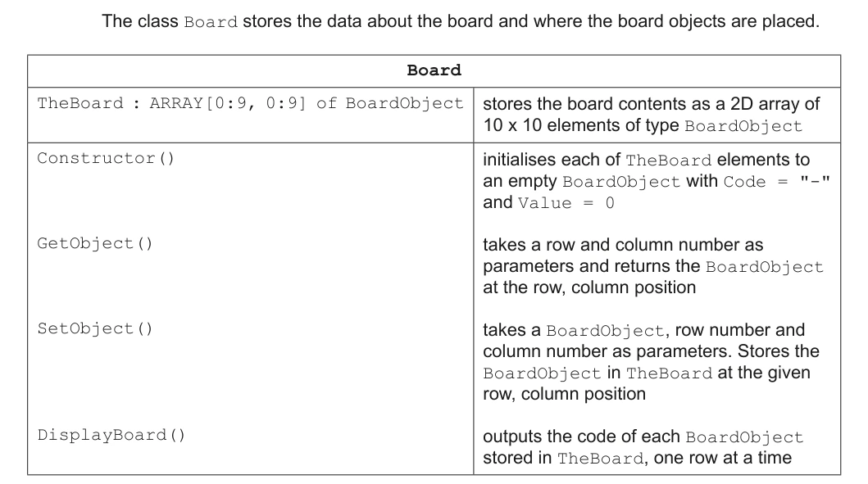Image resolution: width=868 pixels, height=484 pixels.
Task: Click 'takes a BoardObject, row number and' line
Action: pyautogui.click(x=643, y=330)
